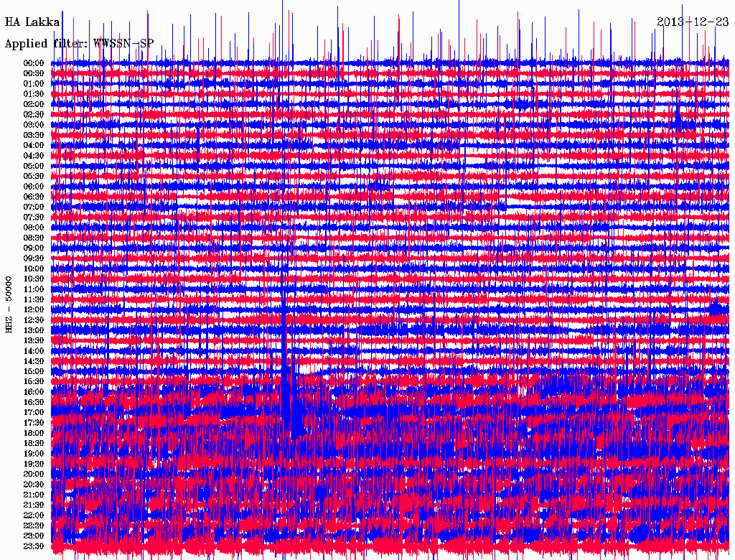The image size is (735, 560).
Task: Select the 10:30 time label
Action: (x=34, y=279)
